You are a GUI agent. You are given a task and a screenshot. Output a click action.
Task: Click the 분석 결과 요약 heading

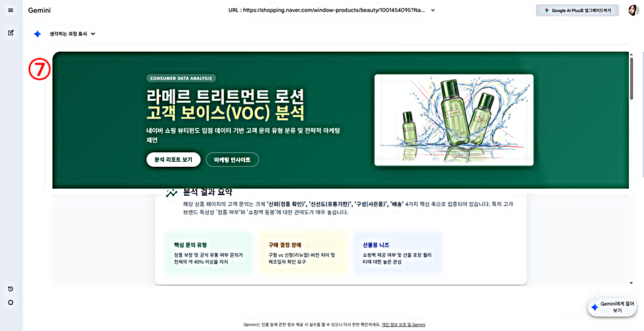(x=208, y=192)
